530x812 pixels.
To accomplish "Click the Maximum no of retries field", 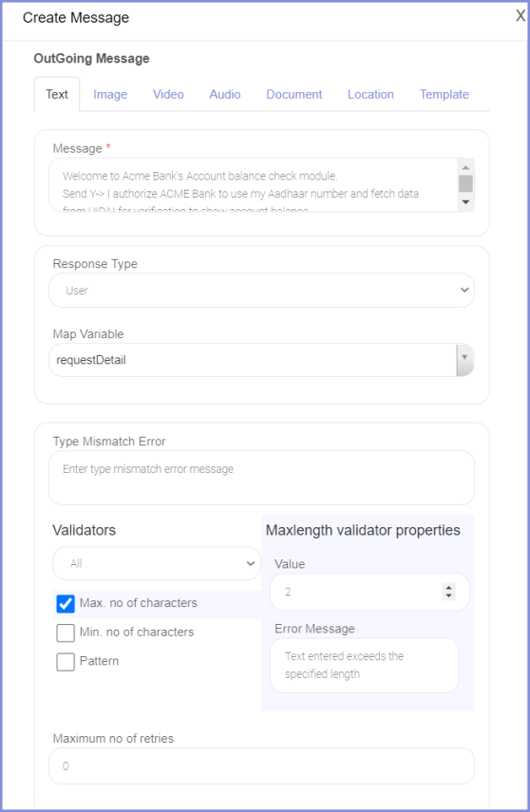I will [x=261, y=765].
